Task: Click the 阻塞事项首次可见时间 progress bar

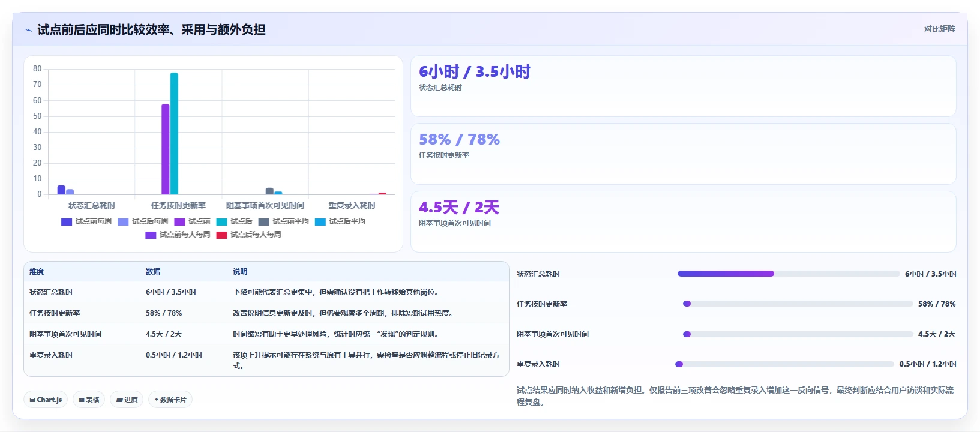Action: point(798,334)
